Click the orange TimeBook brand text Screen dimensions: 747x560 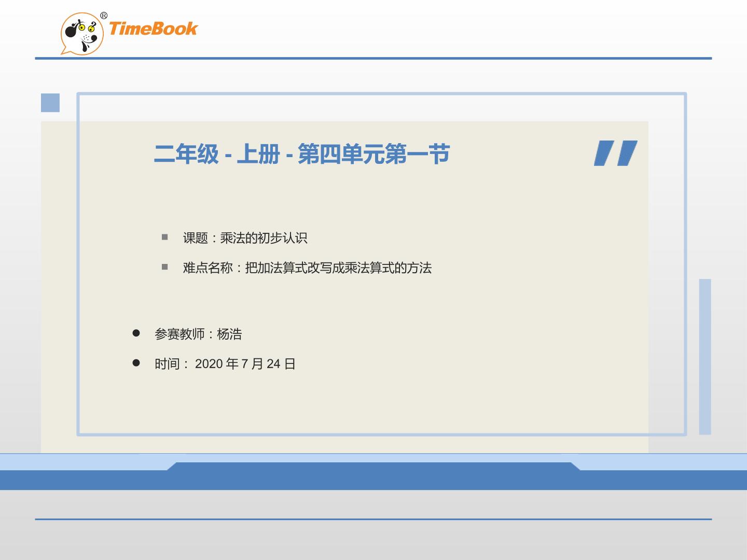pos(153,28)
